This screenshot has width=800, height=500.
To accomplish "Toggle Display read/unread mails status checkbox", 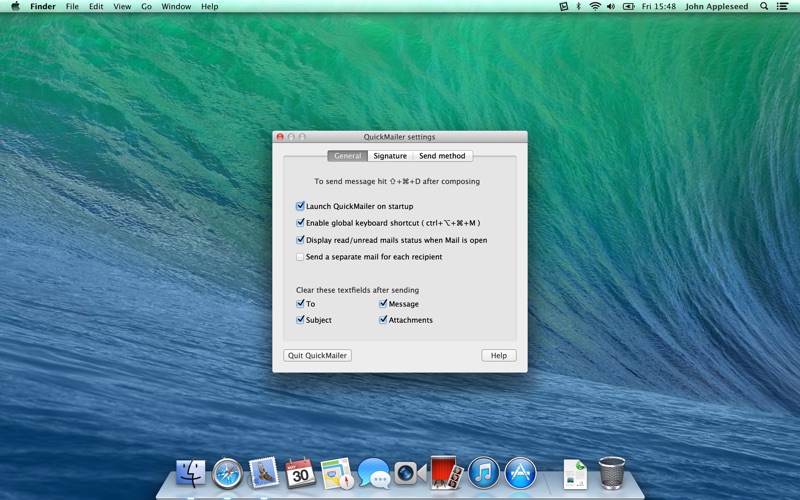I will coord(300,240).
